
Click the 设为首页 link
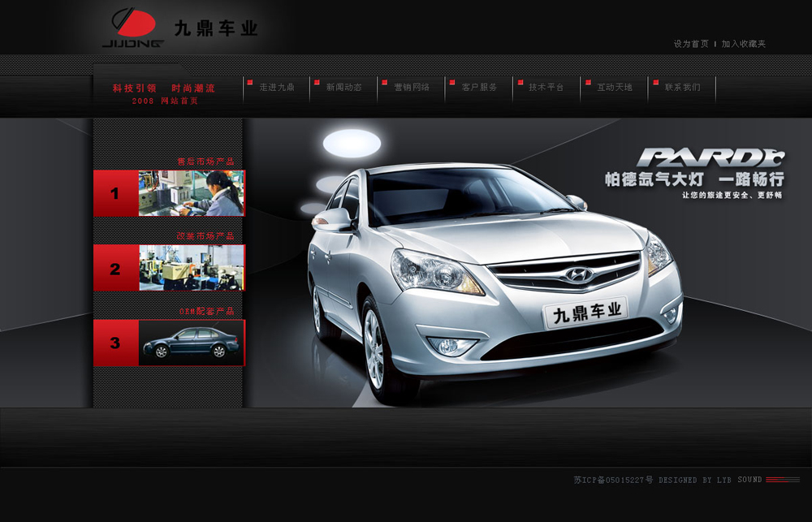point(691,44)
